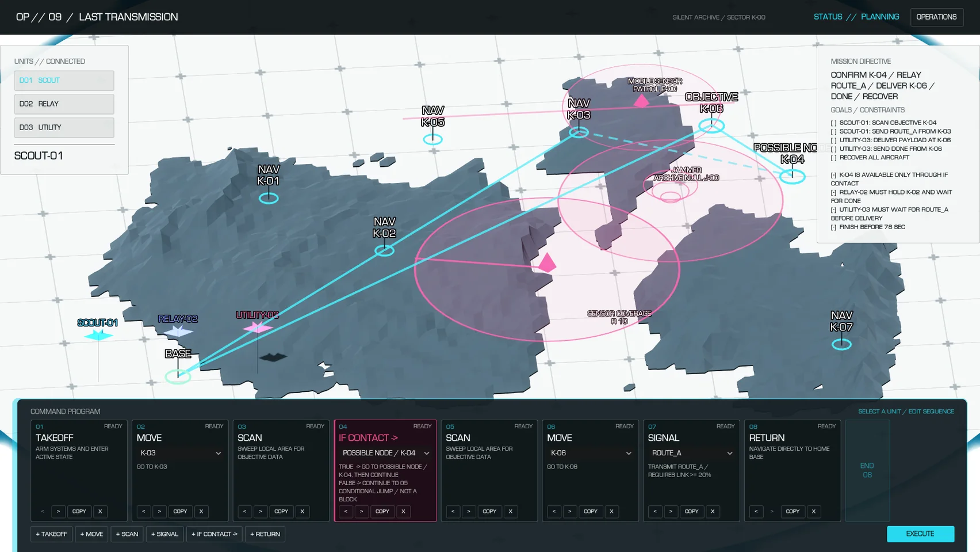Add a + RETURN command block

click(x=265, y=534)
